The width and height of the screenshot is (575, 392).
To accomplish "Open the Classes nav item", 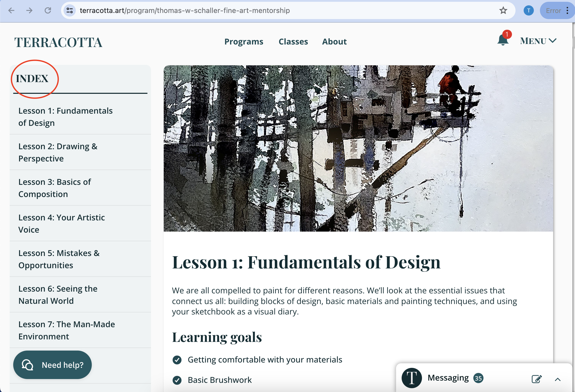I will point(293,41).
